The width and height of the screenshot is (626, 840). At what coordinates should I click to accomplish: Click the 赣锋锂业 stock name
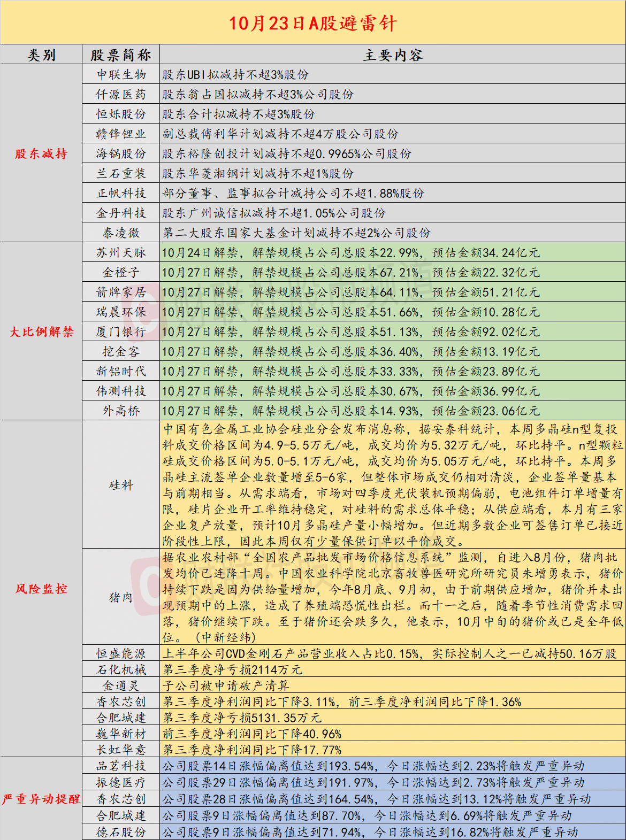coord(121,134)
